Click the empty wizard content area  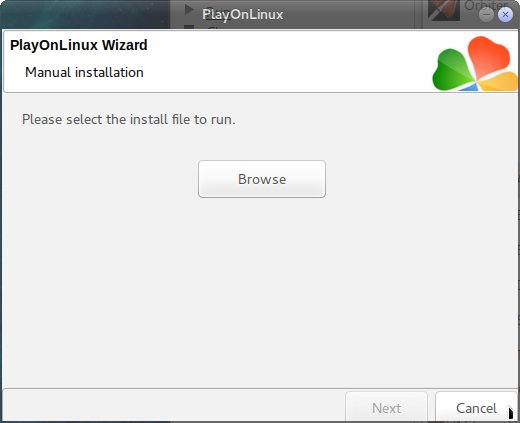pyautogui.click(x=260, y=293)
